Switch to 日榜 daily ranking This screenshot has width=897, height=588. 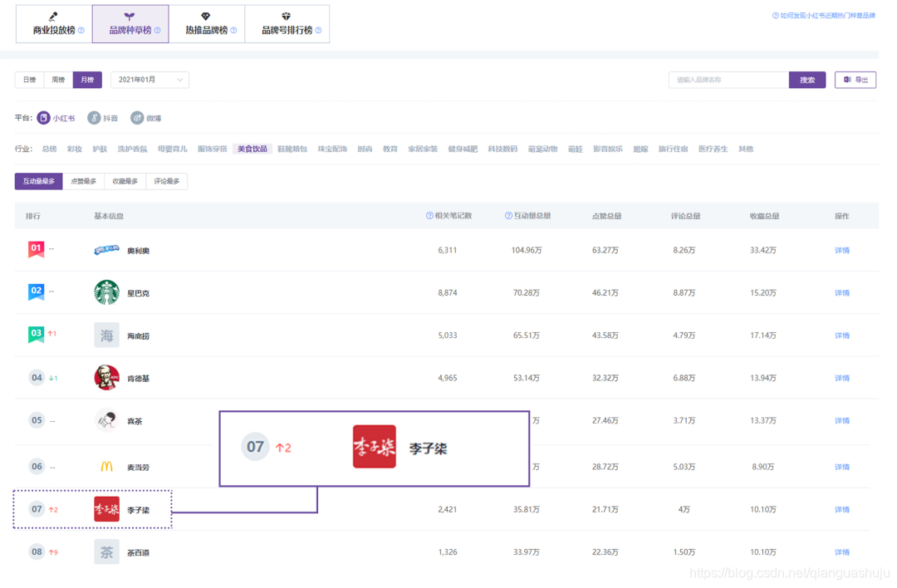30,80
